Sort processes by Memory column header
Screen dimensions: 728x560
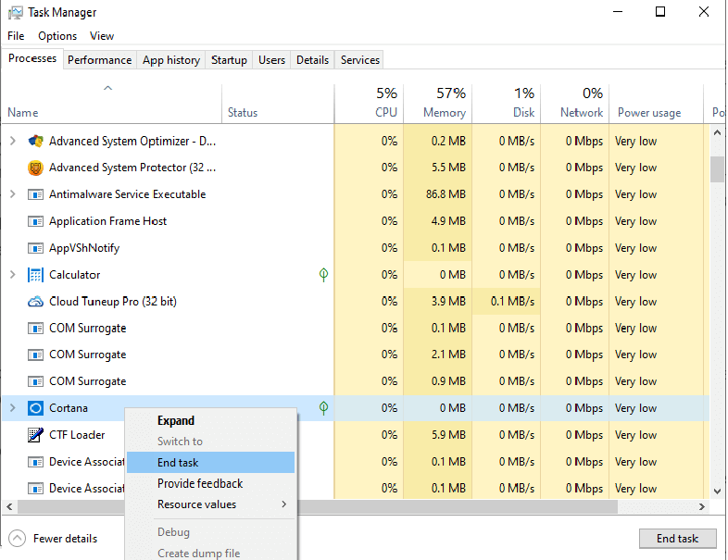pos(437,103)
